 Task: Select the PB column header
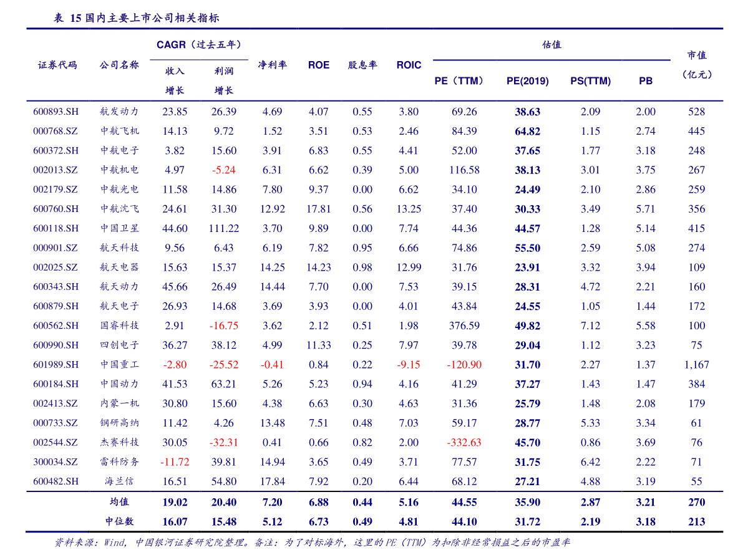pos(646,81)
